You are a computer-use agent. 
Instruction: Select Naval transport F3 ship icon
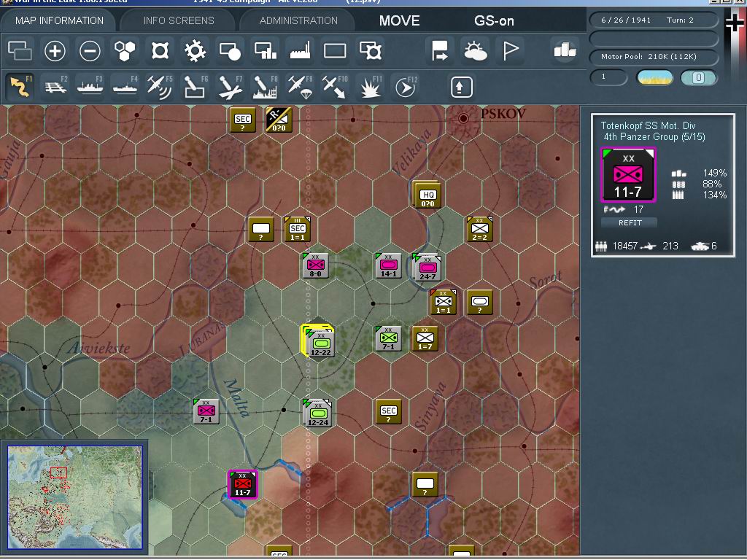[x=90, y=87]
